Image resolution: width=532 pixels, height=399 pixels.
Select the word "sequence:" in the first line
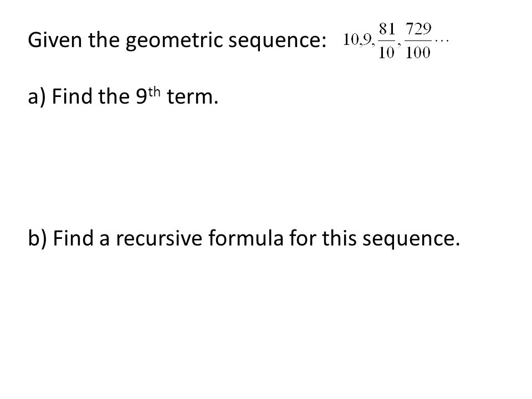[x=277, y=42]
